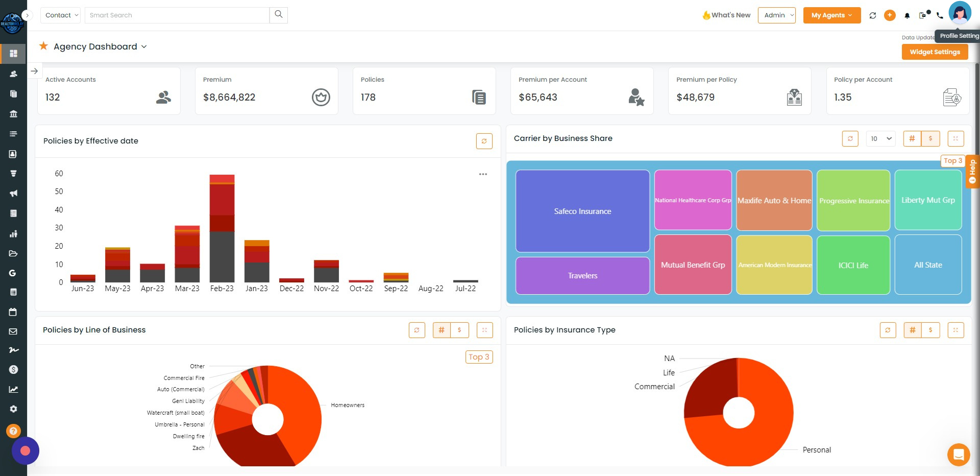Open the My Agents menu
Image resolution: width=980 pixels, height=476 pixels.
pos(831,15)
